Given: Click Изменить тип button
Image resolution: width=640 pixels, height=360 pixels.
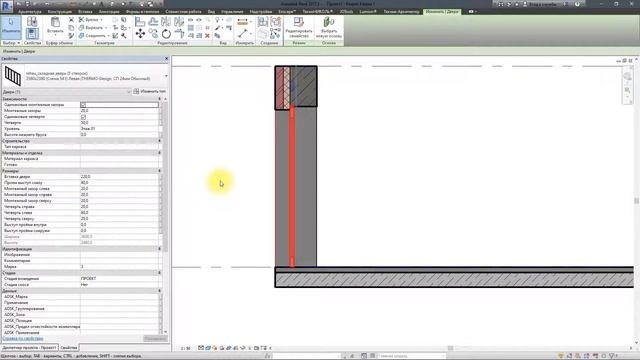Looking at the screenshot, I should [x=150, y=91].
